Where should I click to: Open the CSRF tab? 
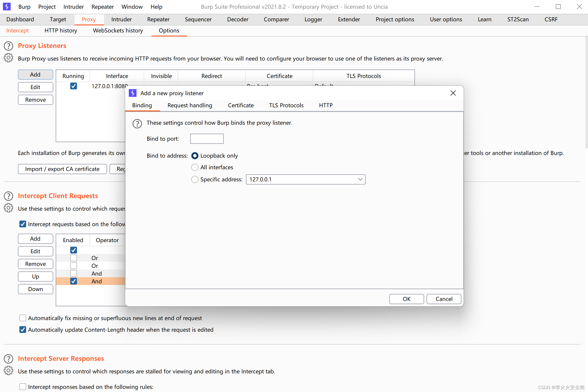(x=551, y=19)
